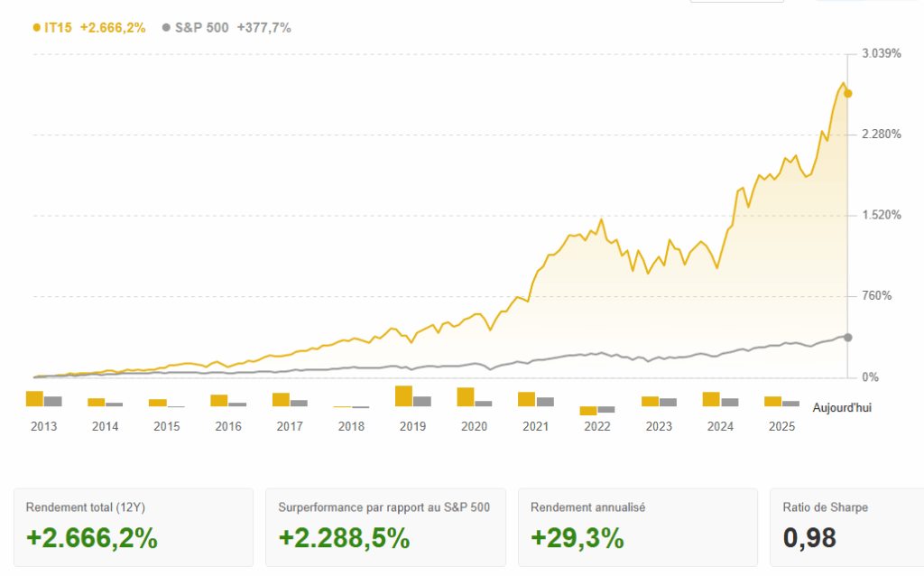Viewport: 924px width, 576px height.
Task: Open the Rendement total (12Y) card
Action: coord(134,527)
